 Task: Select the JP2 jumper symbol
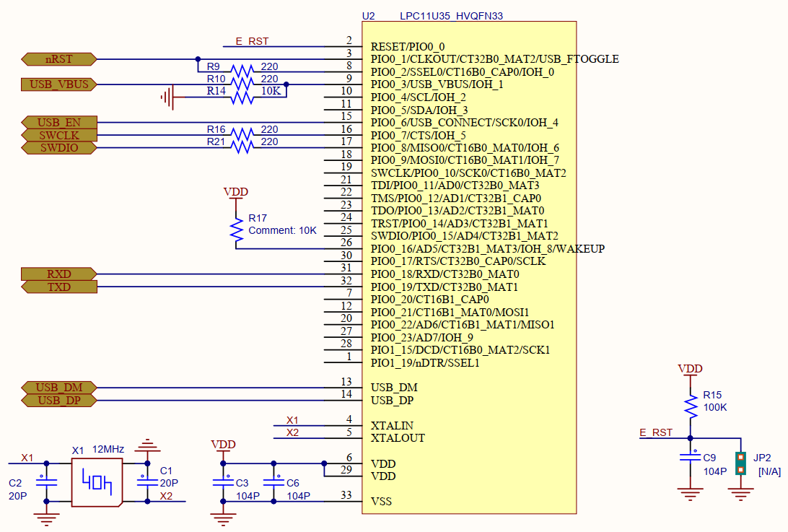741,463
